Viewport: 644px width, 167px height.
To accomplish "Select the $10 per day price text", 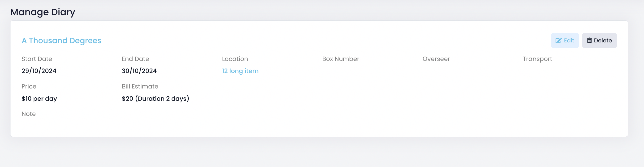I will (39, 99).
